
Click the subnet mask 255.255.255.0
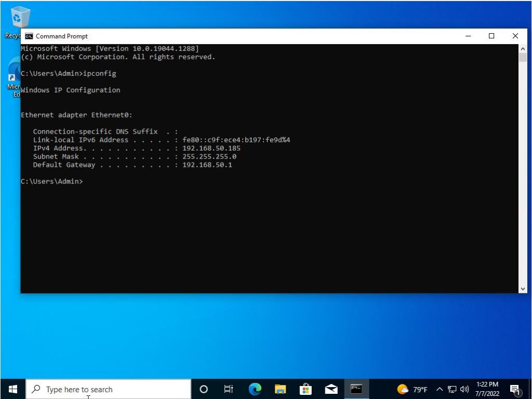pyautogui.click(x=209, y=156)
